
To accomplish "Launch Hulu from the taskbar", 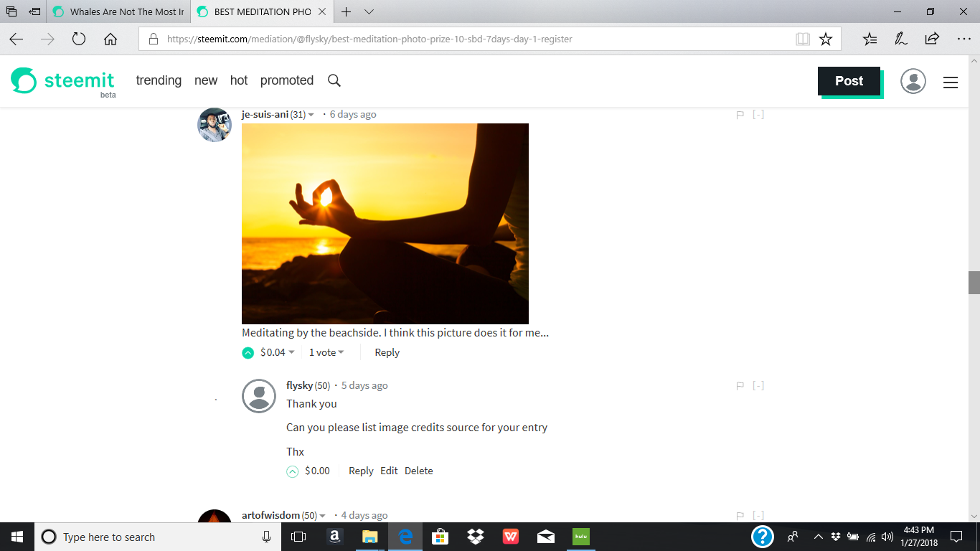I will (x=580, y=537).
